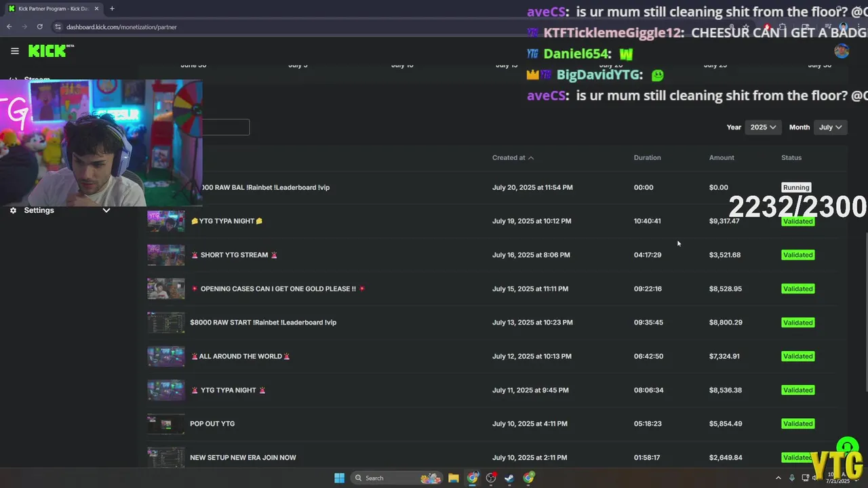Open thumbnail of OPENING CASES stream

click(x=166, y=289)
